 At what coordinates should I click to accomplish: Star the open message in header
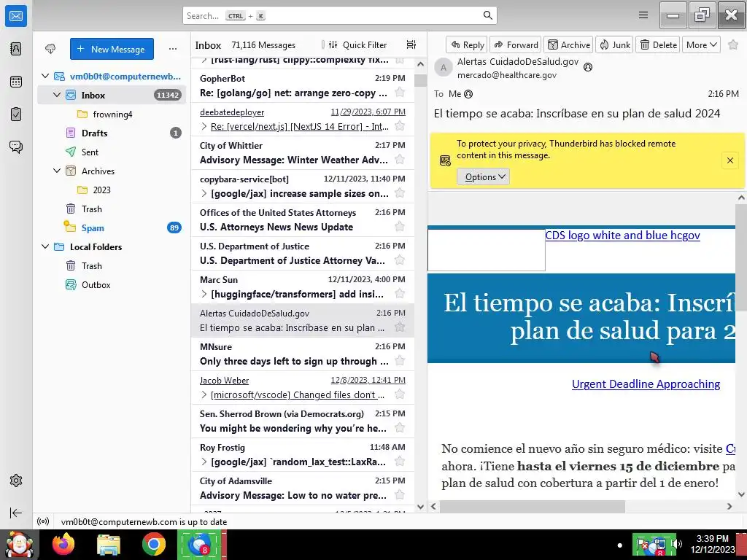(732, 44)
